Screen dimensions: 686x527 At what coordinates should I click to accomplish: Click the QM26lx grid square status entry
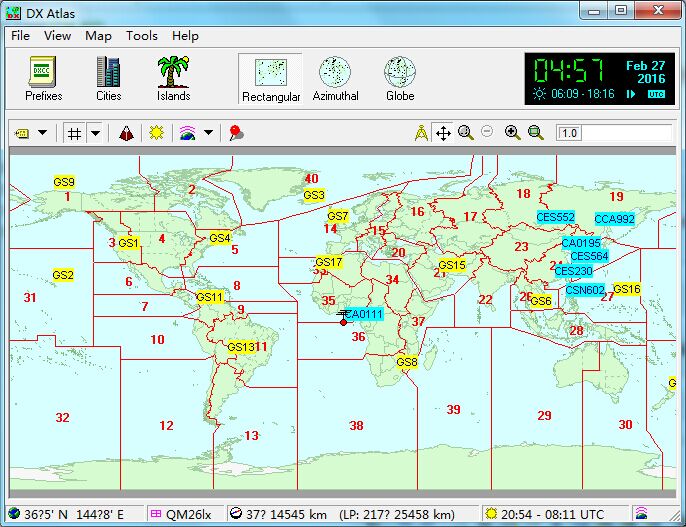(x=189, y=514)
